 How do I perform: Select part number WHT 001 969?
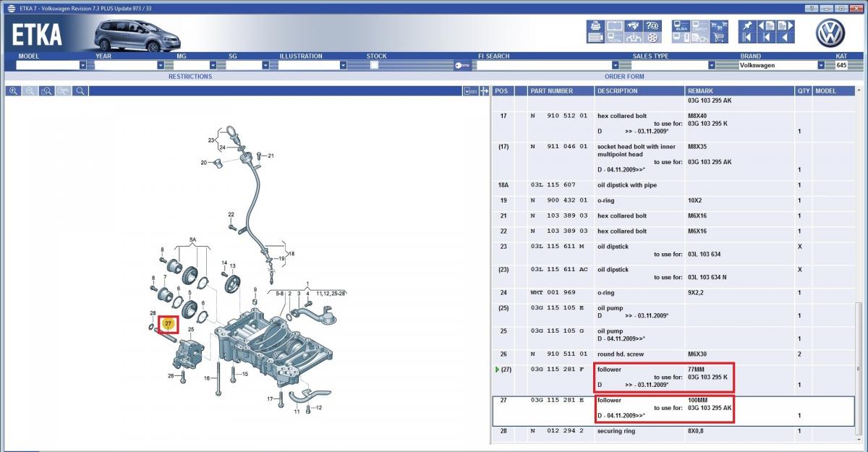tap(555, 293)
